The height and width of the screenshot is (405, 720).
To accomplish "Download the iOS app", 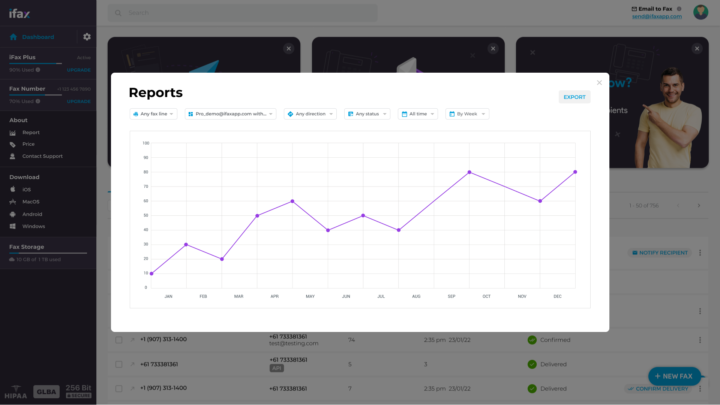I will tap(20, 189).
